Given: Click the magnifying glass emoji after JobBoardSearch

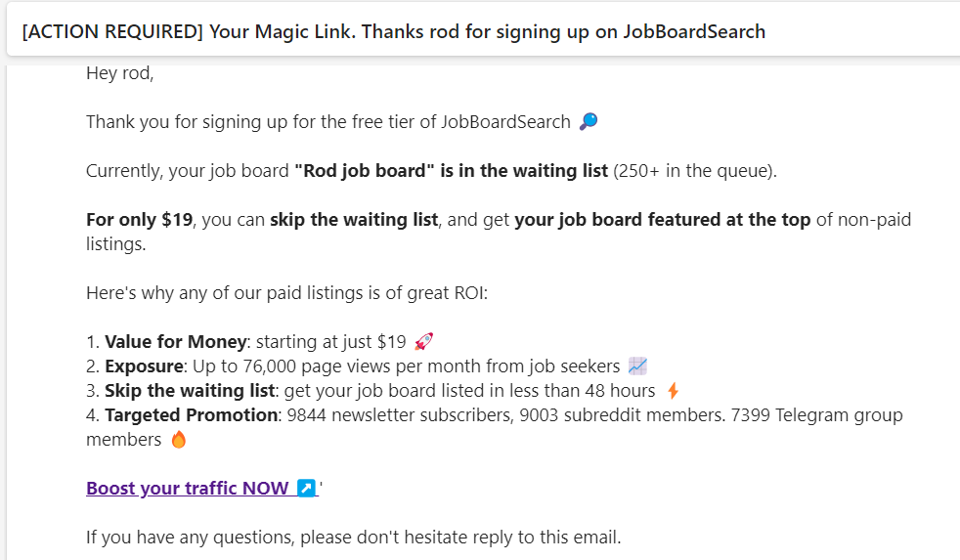Looking at the screenshot, I should click(x=589, y=122).
